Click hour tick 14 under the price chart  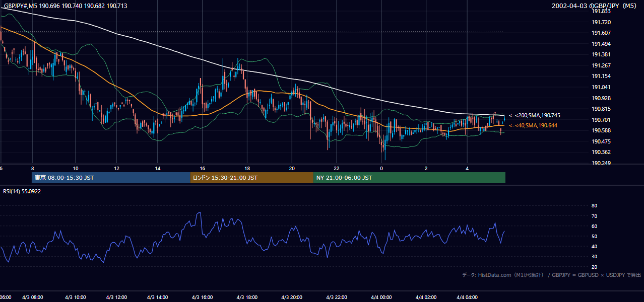pos(158,168)
